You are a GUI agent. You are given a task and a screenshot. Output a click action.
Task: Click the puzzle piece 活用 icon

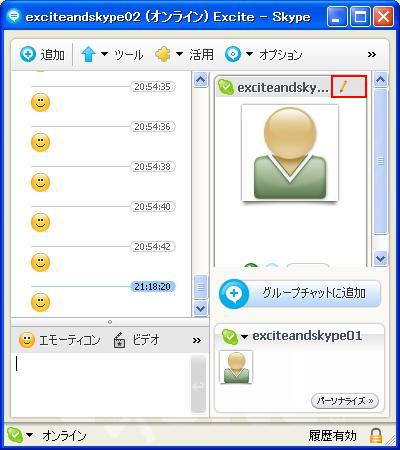tap(163, 54)
